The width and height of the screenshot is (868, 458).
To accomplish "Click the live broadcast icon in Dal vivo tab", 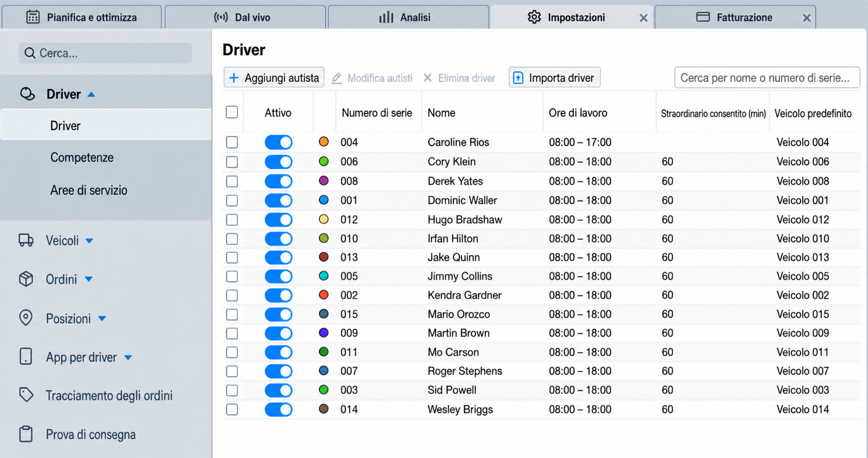I will (x=221, y=17).
